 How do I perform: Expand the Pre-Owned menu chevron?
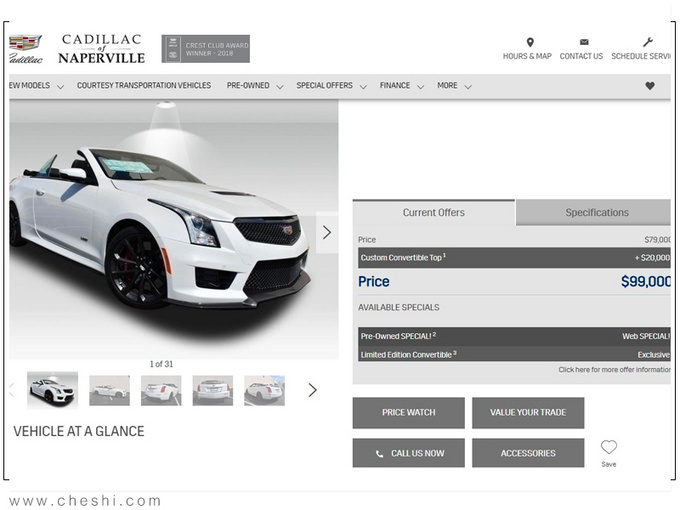pyautogui.click(x=280, y=87)
